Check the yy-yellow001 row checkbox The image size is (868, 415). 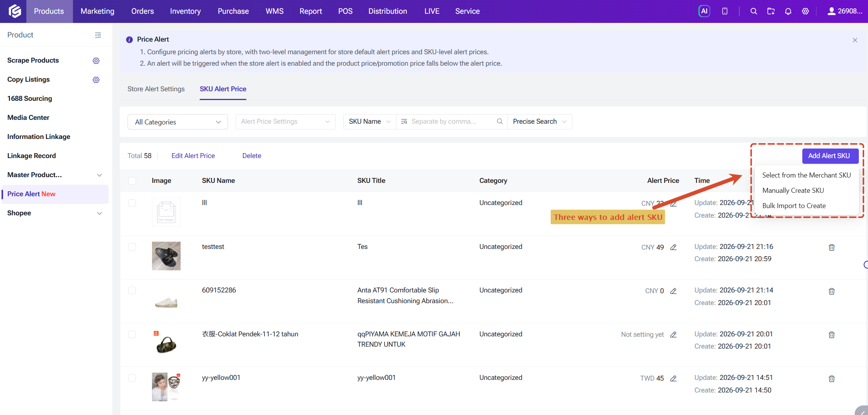click(132, 378)
